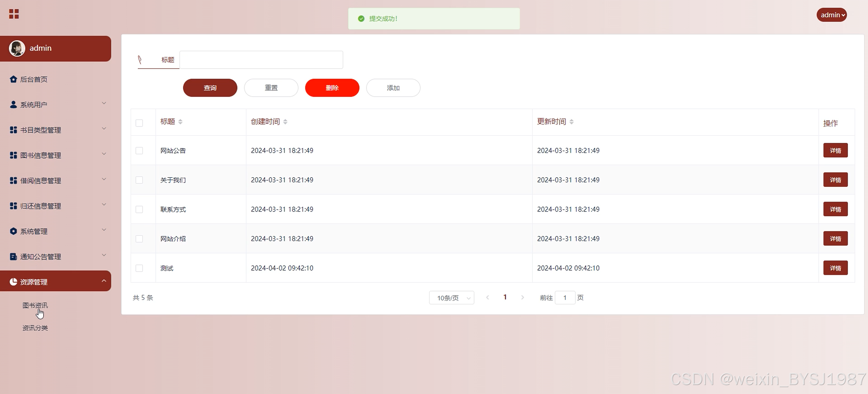Click the 重置 button
The width and height of the screenshot is (868, 394).
[271, 88]
